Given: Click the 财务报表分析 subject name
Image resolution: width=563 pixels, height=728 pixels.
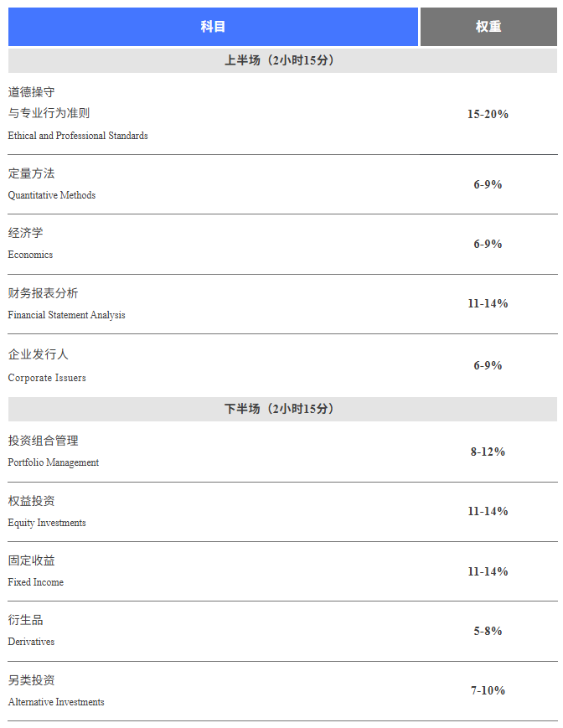Looking at the screenshot, I should pyautogui.click(x=44, y=293).
